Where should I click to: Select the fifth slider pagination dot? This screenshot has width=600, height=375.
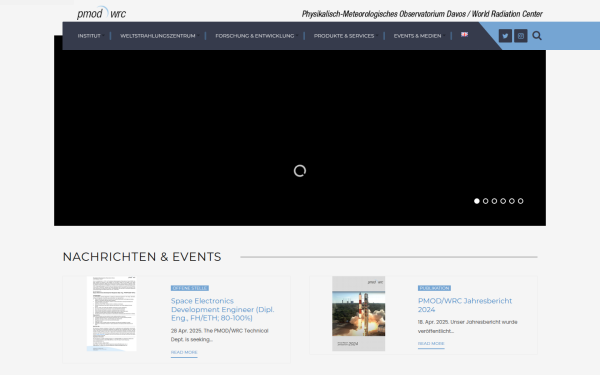tap(512, 201)
